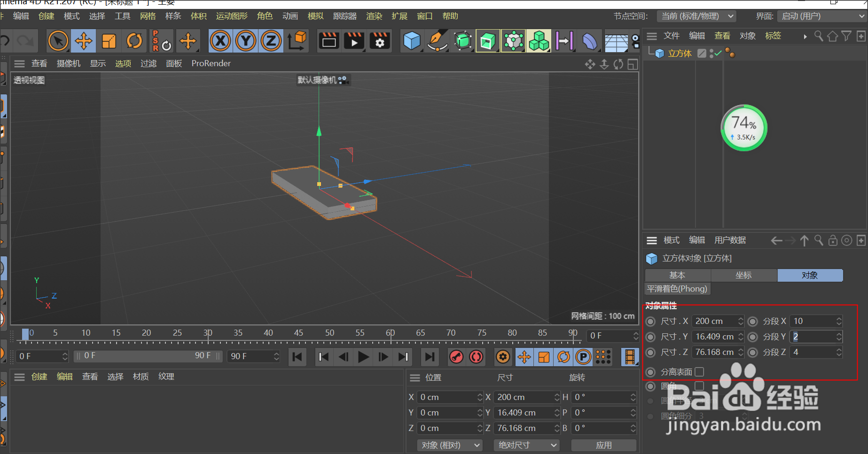Switch to the 基本 tab

(x=678, y=275)
